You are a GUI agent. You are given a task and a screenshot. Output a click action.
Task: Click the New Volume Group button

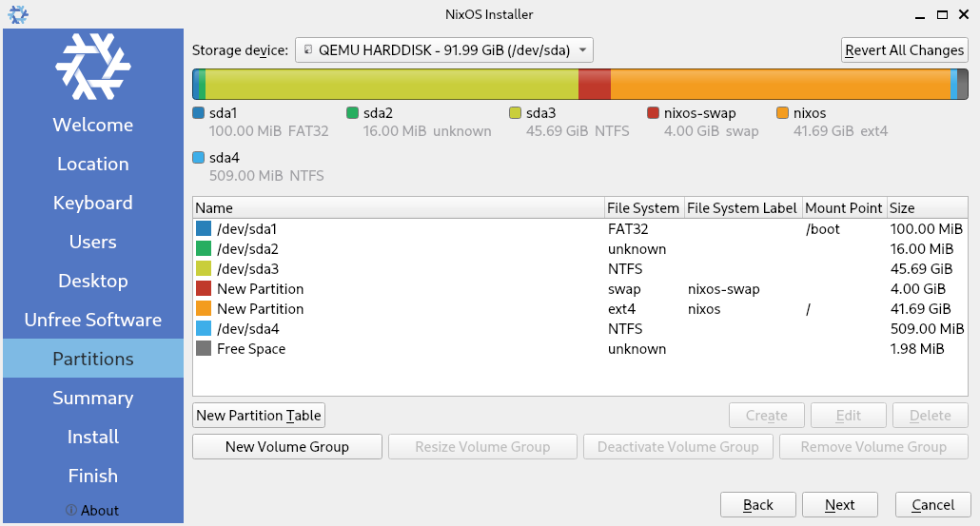point(286,447)
